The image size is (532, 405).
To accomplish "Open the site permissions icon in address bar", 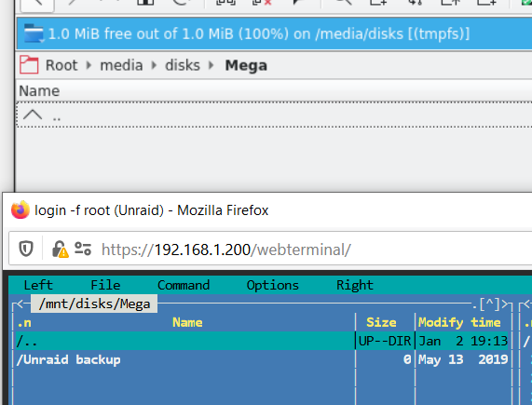I will click(83, 249).
